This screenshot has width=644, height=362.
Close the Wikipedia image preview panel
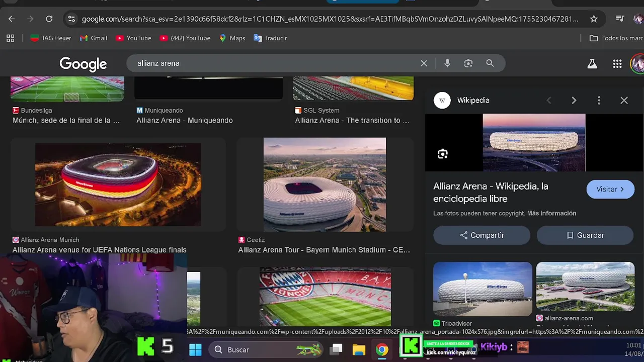624,101
